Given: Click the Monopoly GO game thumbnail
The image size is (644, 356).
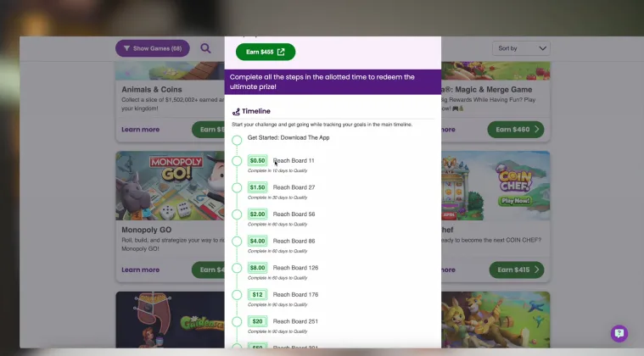Looking at the screenshot, I should [x=170, y=186].
